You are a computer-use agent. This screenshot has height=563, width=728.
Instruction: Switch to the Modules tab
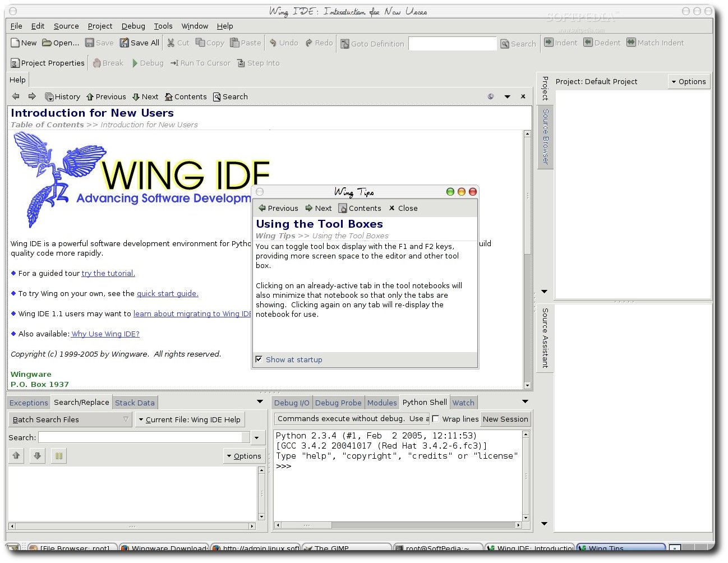pyautogui.click(x=382, y=403)
